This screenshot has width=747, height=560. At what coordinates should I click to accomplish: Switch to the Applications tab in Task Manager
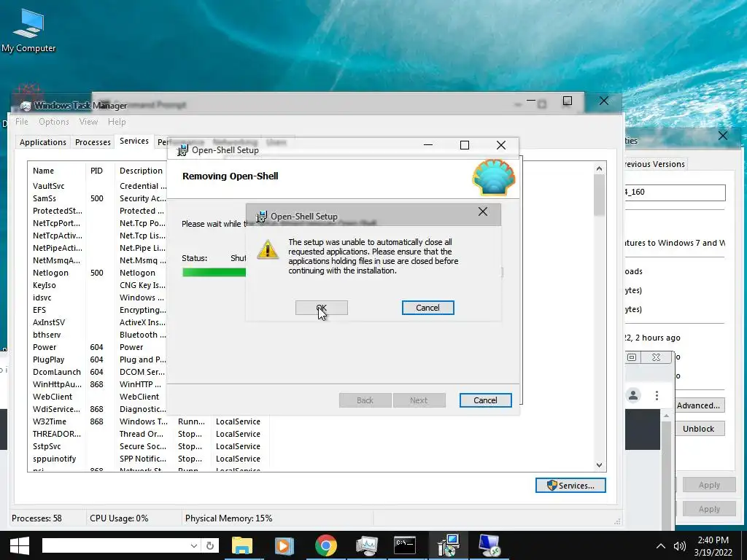[x=43, y=142]
